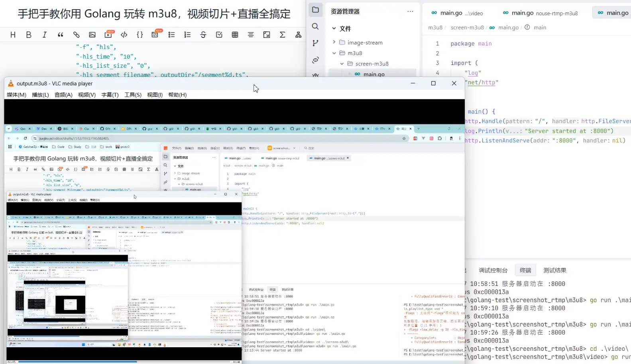Viewport: 631px width, 364px height.
Task: Click the insert image icon
Action: pos(92,35)
